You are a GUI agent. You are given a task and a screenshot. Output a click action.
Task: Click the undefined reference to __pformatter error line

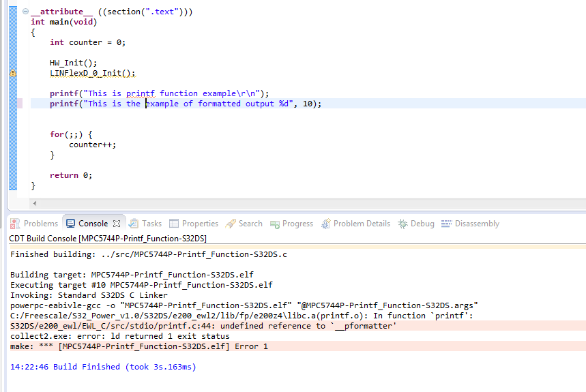(203, 326)
